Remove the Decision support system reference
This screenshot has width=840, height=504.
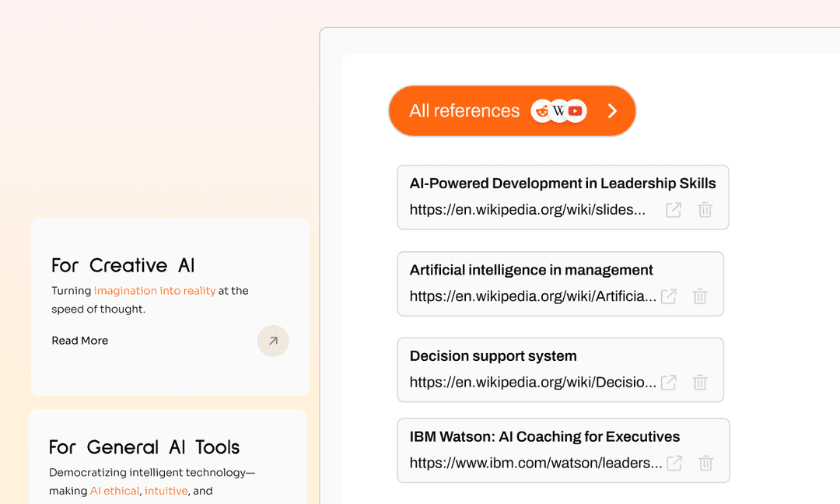(700, 383)
